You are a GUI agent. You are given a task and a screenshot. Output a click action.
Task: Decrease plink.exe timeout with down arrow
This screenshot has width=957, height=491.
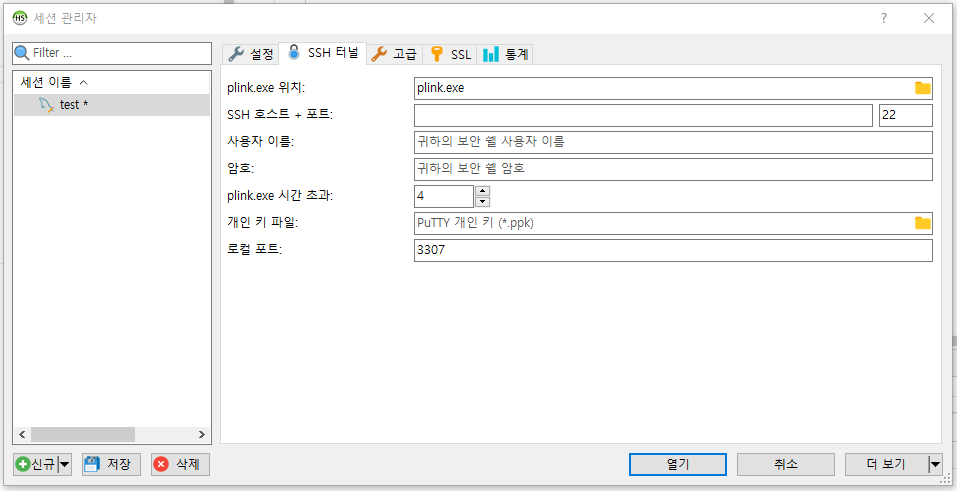click(x=482, y=201)
